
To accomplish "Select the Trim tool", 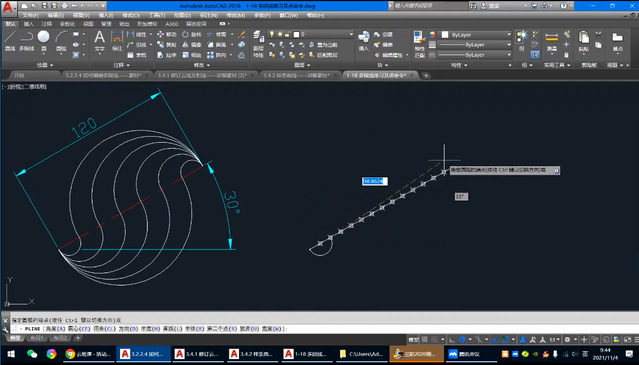I will (x=216, y=34).
